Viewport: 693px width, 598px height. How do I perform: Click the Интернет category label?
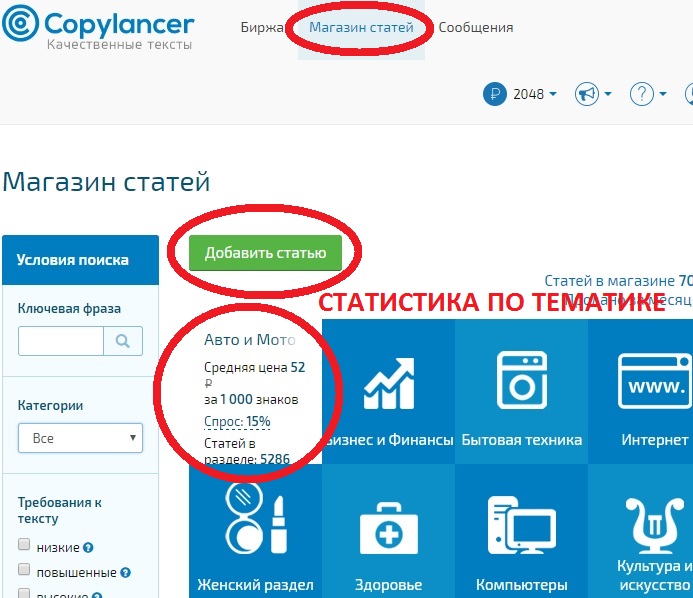(655, 440)
